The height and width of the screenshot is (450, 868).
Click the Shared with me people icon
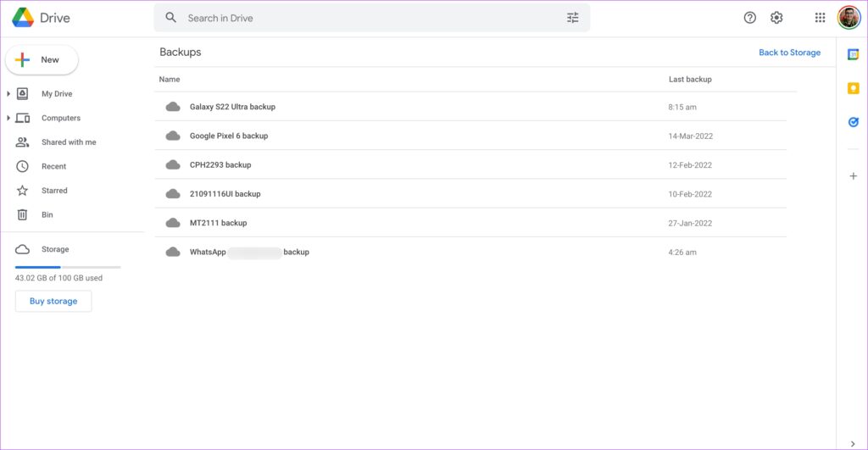point(22,142)
